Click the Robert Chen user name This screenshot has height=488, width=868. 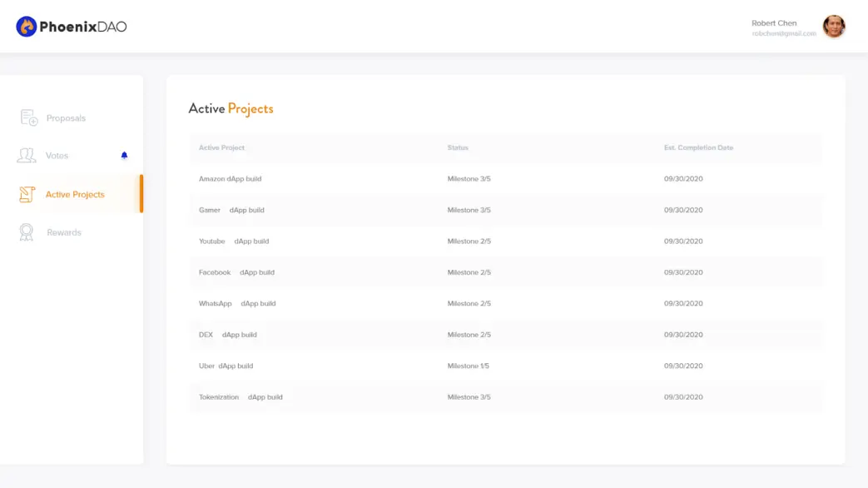(x=774, y=23)
